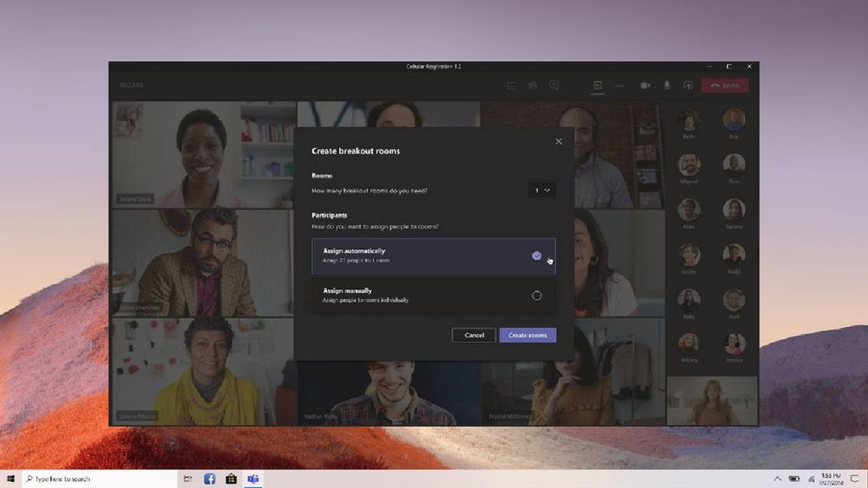Click the Create rooms button
The width and height of the screenshot is (868, 488).
click(x=528, y=335)
